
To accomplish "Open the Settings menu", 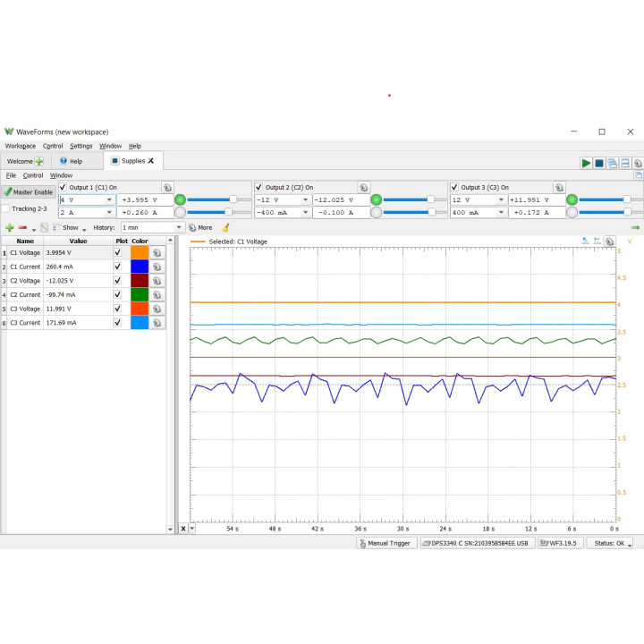I will click(80, 146).
